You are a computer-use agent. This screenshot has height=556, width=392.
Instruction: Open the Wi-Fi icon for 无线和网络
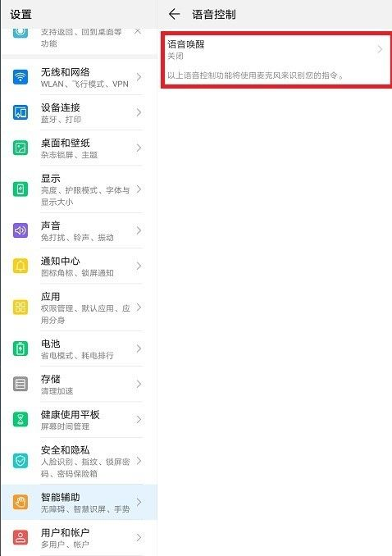(x=21, y=77)
